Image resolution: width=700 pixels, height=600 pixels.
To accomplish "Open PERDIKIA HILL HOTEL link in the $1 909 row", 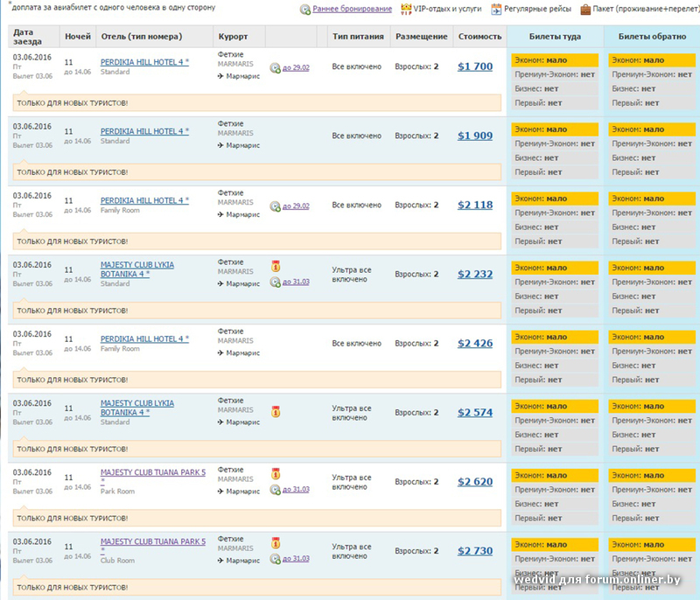I will tap(144, 131).
